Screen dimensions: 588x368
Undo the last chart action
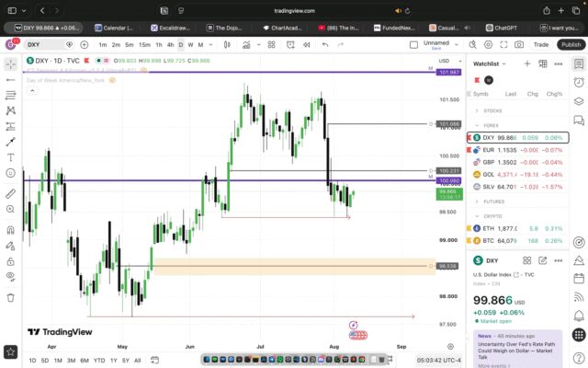click(x=325, y=45)
